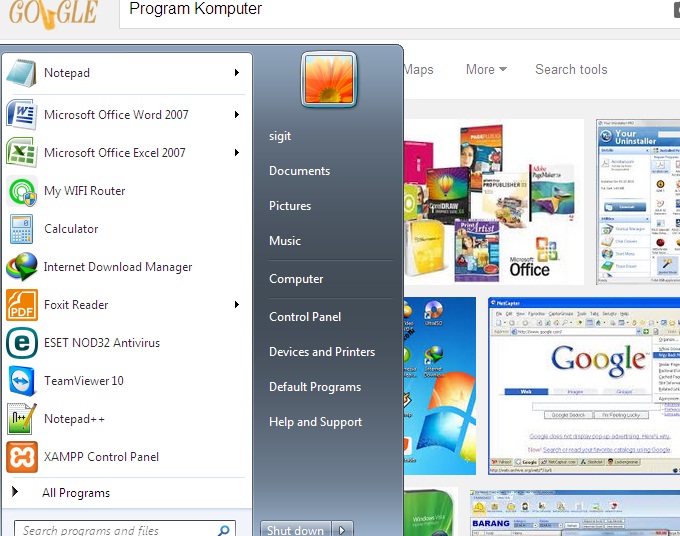Open the BARANG form screenshot image

point(575,512)
